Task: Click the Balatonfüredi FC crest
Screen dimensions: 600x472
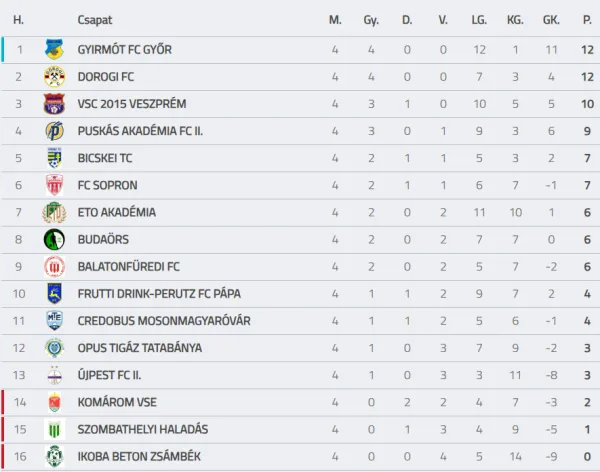Action: [x=53, y=266]
